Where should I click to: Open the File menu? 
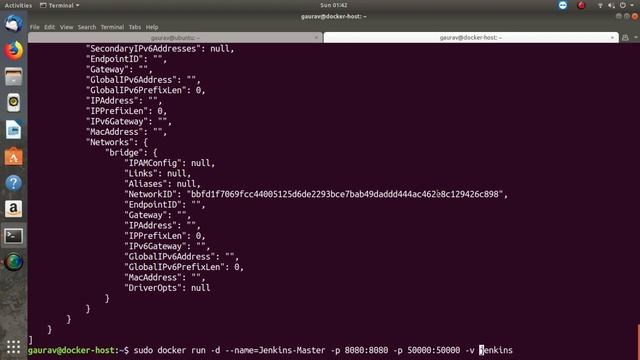35,27
